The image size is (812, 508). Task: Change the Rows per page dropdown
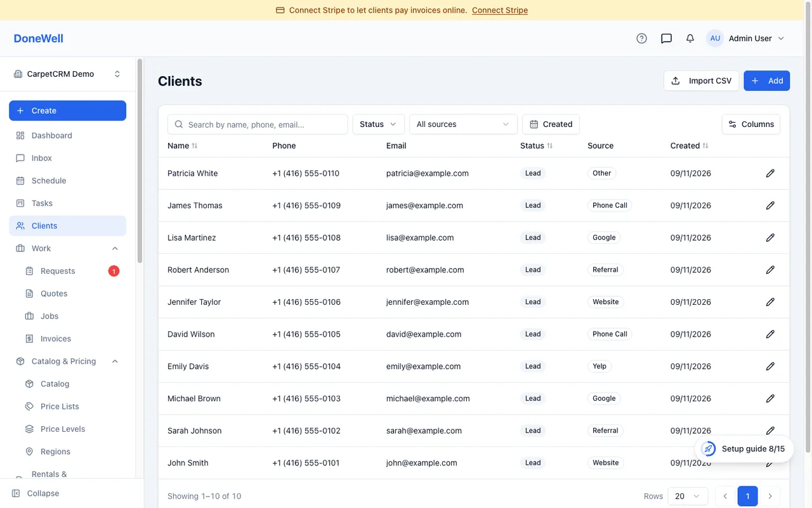click(x=688, y=496)
